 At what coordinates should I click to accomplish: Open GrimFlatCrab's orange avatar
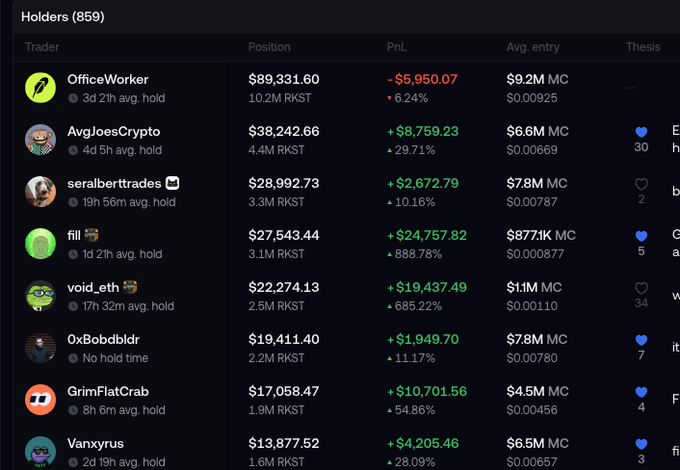point(40,400)
